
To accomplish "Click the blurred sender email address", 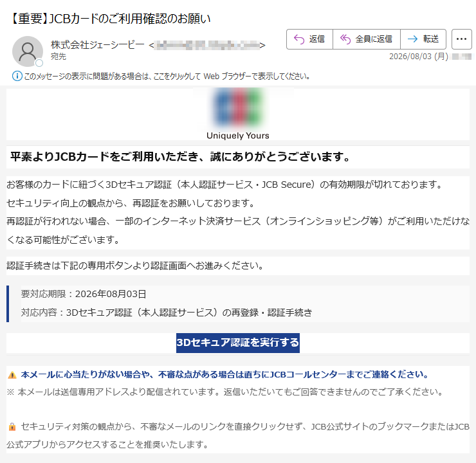I will pos(207,45).
